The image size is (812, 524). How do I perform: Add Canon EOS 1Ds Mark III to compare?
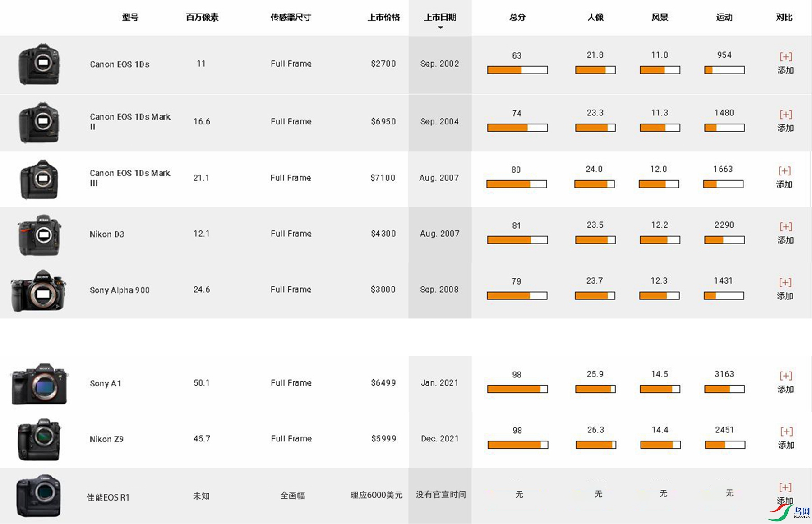[x=784, y=171]
